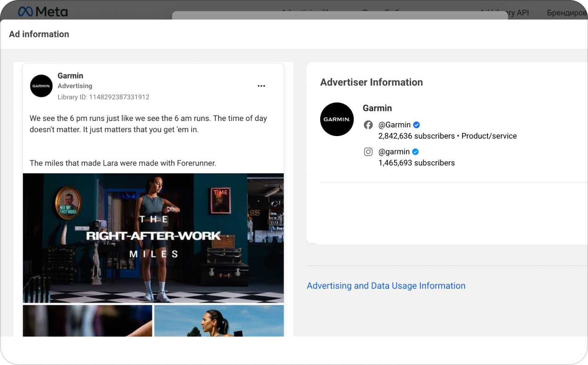588x365 pixels.
Task: Click the Right-After-Work Miles ad image
Action: coord(153,238)
